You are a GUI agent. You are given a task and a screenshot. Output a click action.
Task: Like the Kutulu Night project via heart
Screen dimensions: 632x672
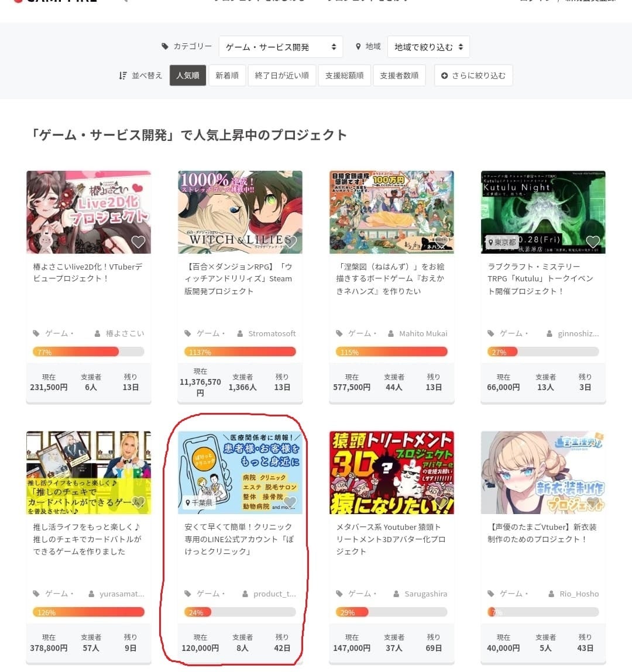[x=593, y=242]
